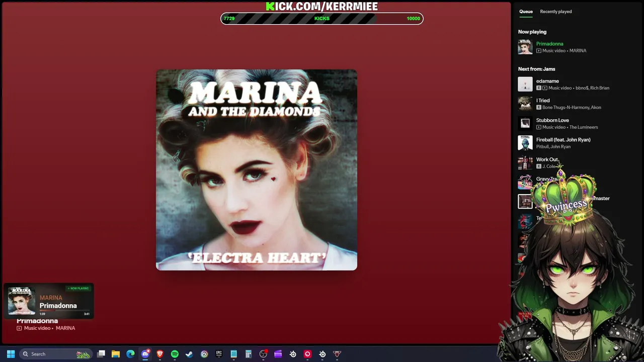Open The Lumineers artist link
644x362 pixels.
click(584, 127)
